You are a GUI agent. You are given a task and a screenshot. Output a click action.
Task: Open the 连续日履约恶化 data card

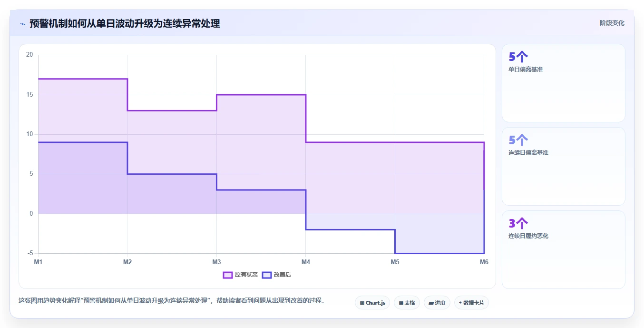tap(564, 249)
